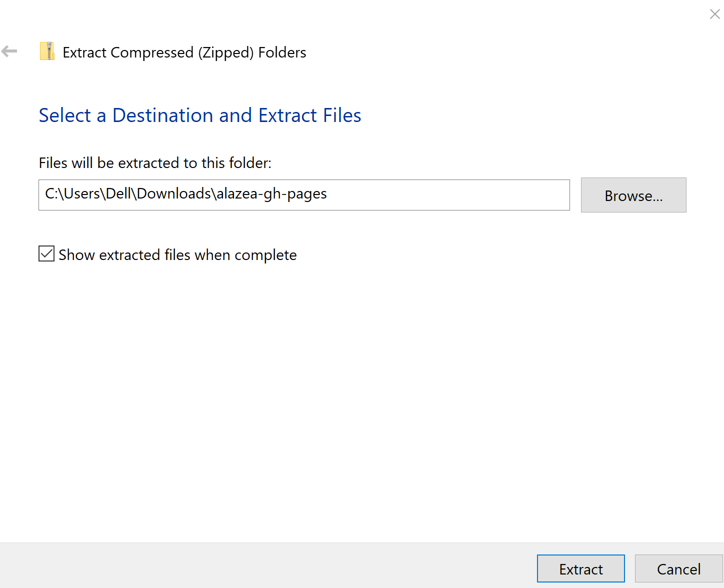
Task: Click the "Downloads" segment of the destination path
Action: [174, 194]
